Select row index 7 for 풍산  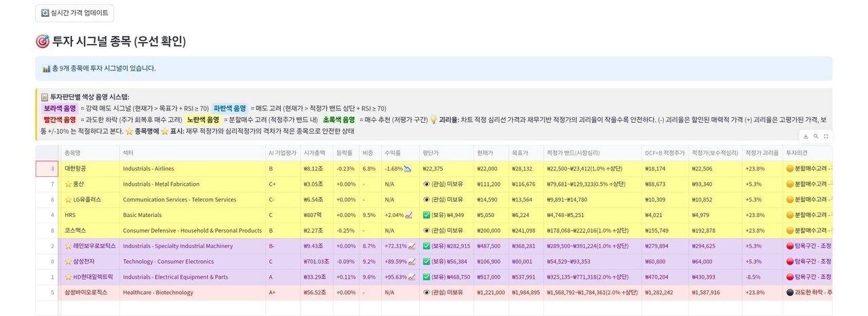click(x=47, y=184)
